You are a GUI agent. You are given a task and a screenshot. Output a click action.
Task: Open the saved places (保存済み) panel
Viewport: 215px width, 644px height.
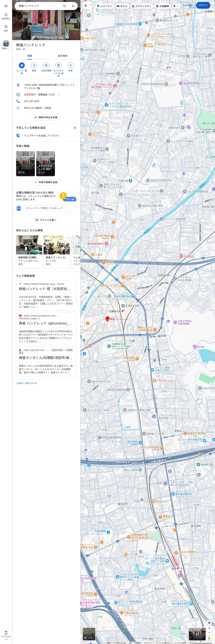pos(6,16)
